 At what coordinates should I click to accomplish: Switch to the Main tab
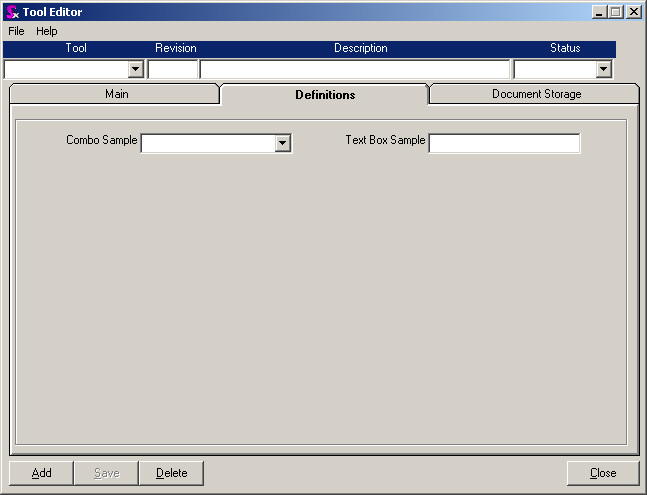(116, 94)
